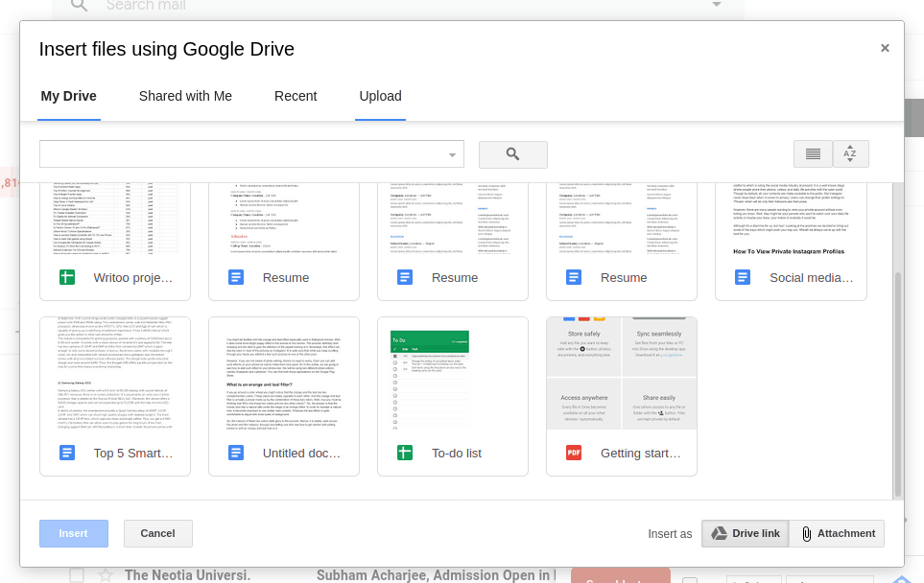Open the Recent tab
Image resolution: width=924 pixels, height=583 pixels.
pyautogui.click(x=296, y=96)
